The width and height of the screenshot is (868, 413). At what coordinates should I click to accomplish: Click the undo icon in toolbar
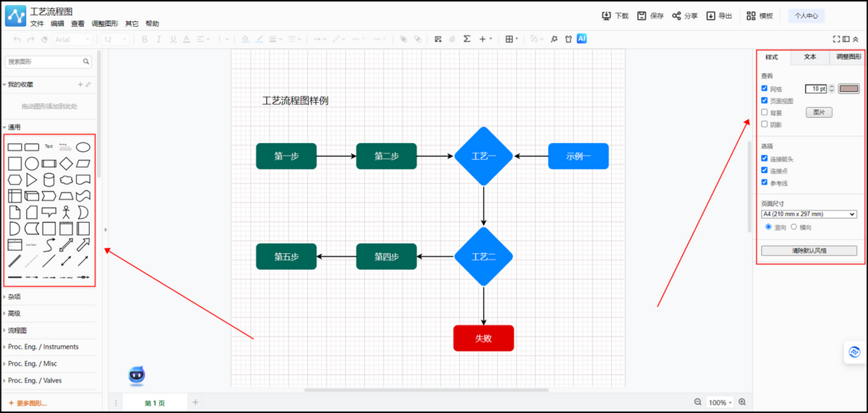pyautogui.click(x=17, y=39)
